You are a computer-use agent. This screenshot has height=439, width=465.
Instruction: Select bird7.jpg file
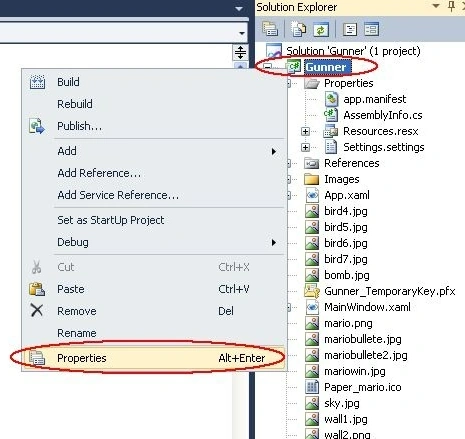(x=345, y=259)
